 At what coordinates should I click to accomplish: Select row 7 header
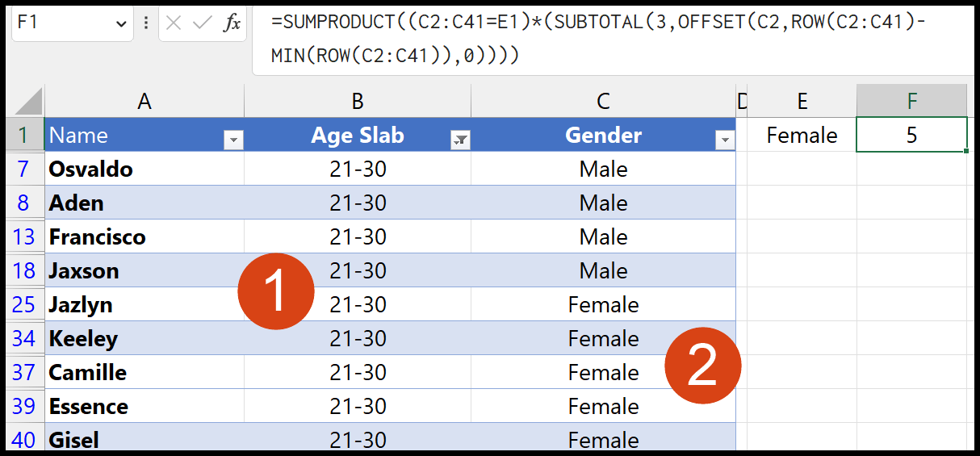pyautogui.click(x=23, y=169)
